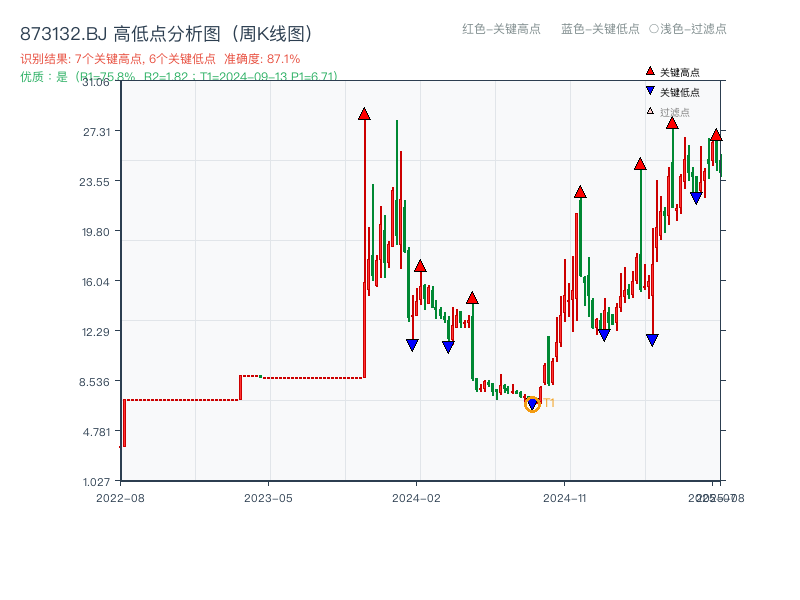Click the red high-point arrow above 2024-11
Image resolution: width=800 pixels, height=600 pixels.
(579, 192)
